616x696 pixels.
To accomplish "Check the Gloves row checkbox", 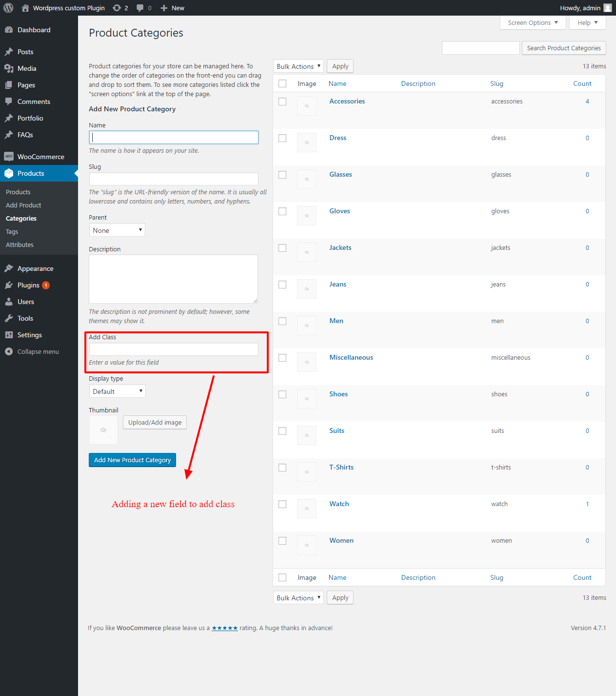I will click(282, 211).
